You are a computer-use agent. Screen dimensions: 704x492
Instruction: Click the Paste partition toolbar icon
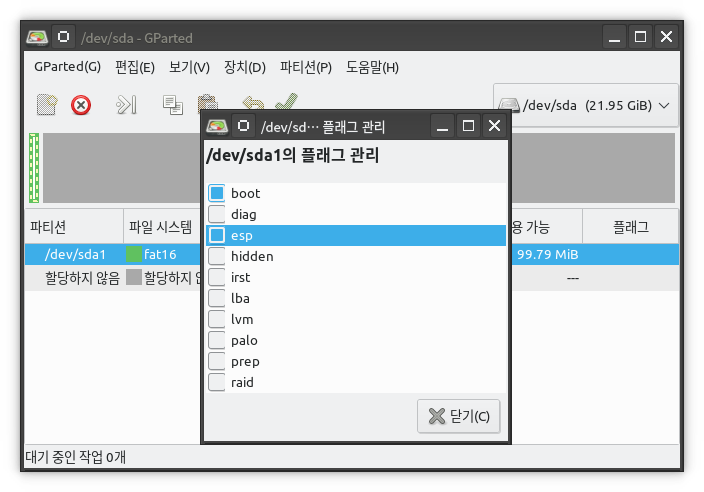pyautogui.click(x=207, y=102)
